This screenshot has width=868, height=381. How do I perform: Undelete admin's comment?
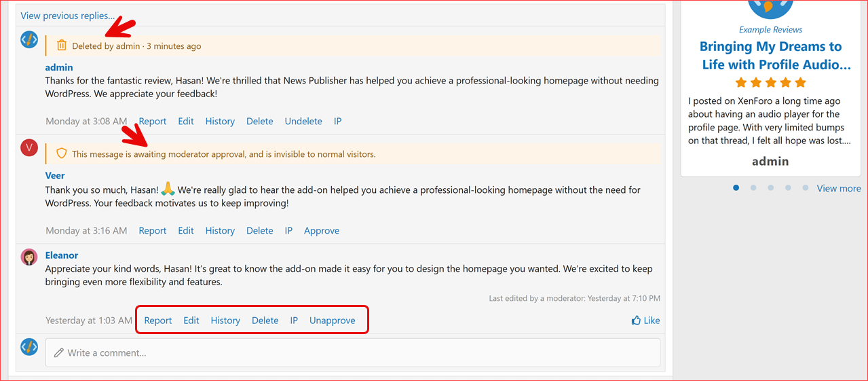(303, 121)
